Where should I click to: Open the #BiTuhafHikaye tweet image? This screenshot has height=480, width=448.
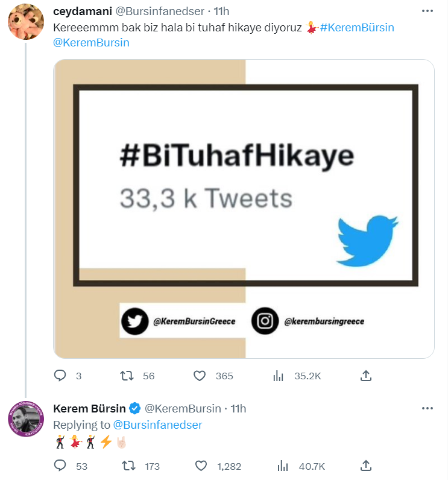click(x=244, y=209)
